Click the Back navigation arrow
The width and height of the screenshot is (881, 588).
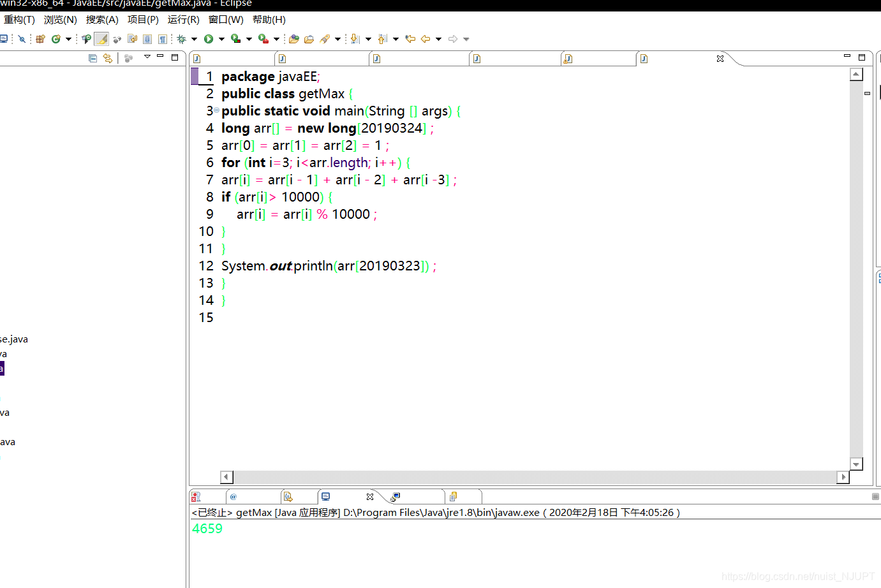(x=426, y=39)
